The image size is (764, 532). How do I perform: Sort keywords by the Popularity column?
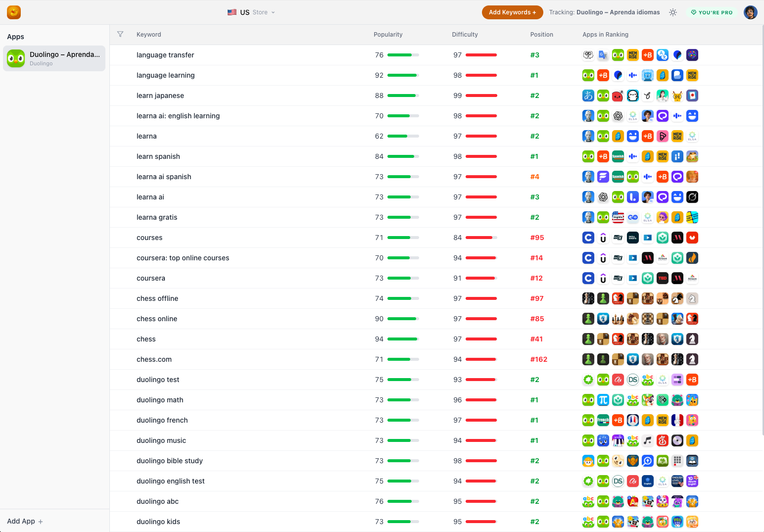[387, 34]
